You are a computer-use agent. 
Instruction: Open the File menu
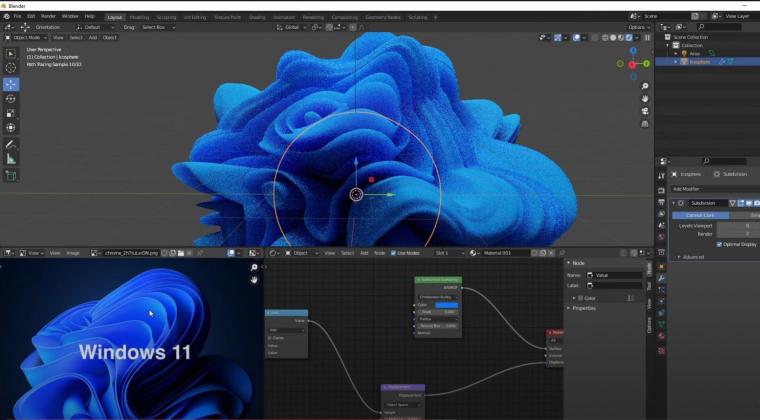coord(17,16)
